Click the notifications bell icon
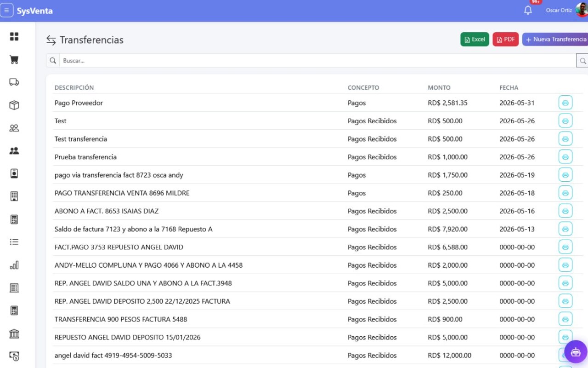The width and height of the screenshot is (588, 368). [x=528, y=10]
